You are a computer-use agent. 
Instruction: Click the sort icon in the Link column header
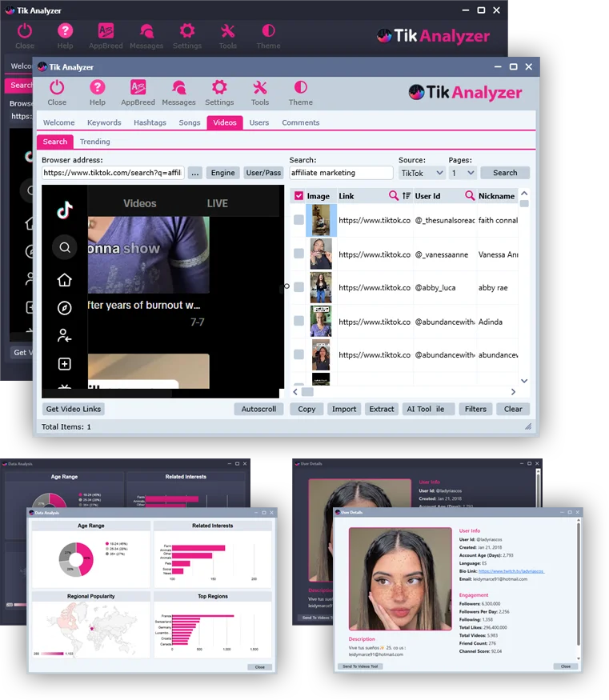(x=406, y=196)
